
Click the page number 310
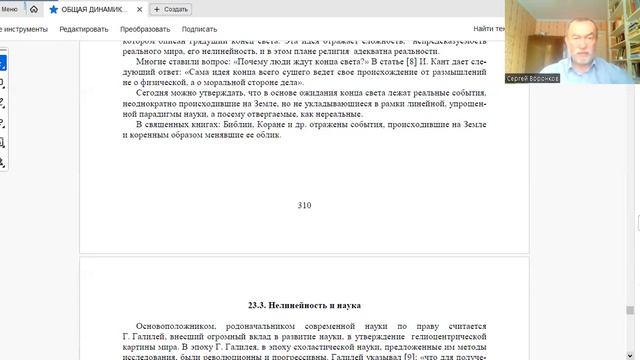pos(304,205)
